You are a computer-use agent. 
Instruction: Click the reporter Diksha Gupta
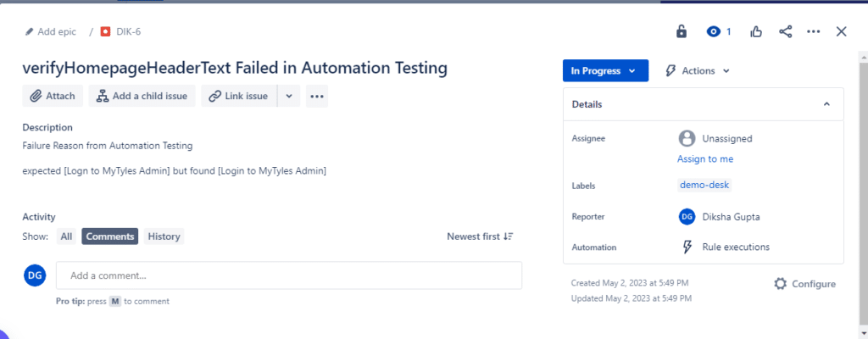tap(719, 217)
